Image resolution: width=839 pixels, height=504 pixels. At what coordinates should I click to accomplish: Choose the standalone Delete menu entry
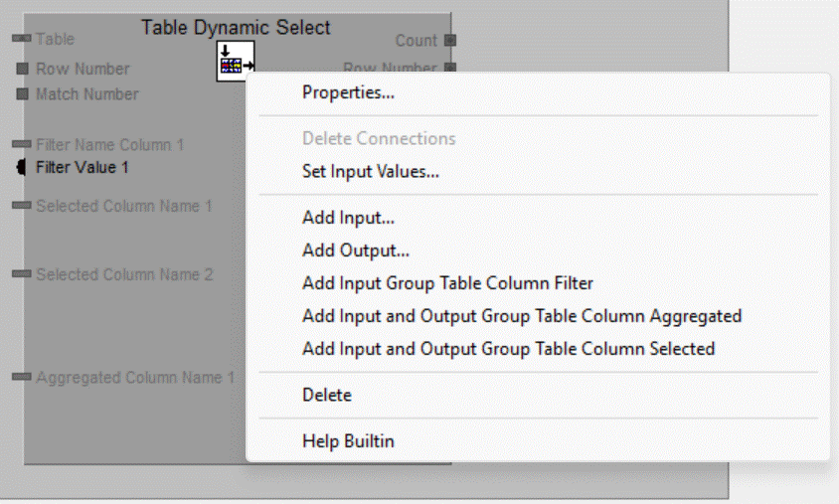coord(327,395)
